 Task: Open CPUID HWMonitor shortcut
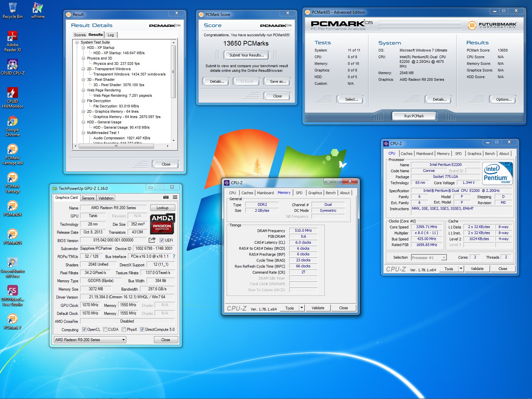[x=13, y=98]
